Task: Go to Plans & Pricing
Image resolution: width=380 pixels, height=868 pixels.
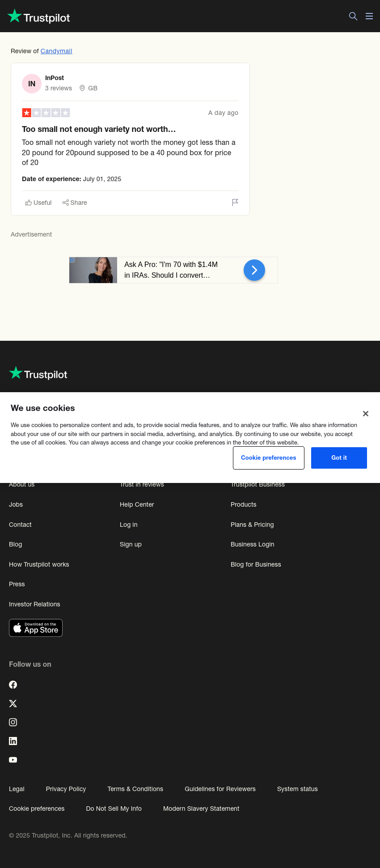Action: (252, 525)
